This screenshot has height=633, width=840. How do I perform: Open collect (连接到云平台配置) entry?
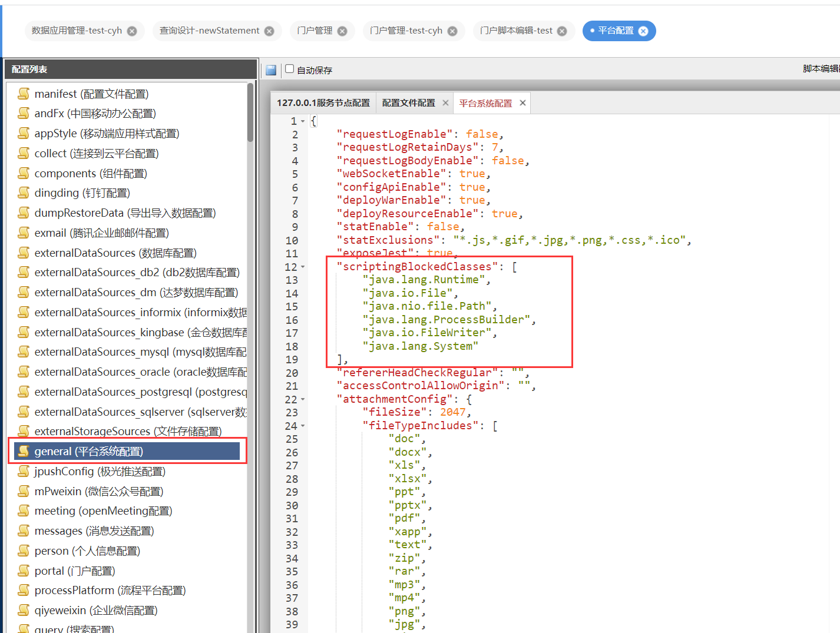point(97,153)
